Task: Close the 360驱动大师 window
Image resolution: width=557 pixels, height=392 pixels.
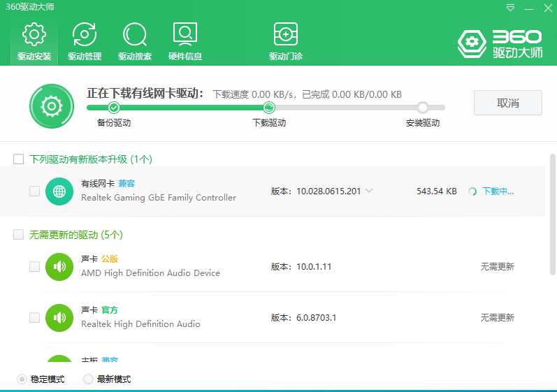Action: pos(548,8)
